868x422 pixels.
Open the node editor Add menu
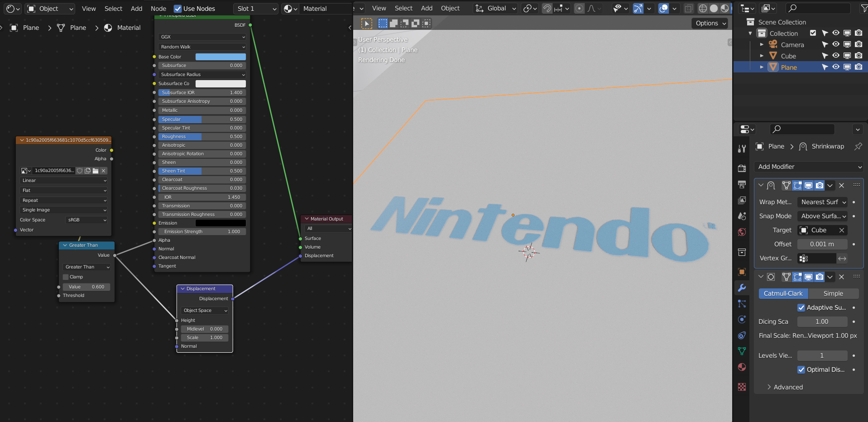[x=137, y=9]
